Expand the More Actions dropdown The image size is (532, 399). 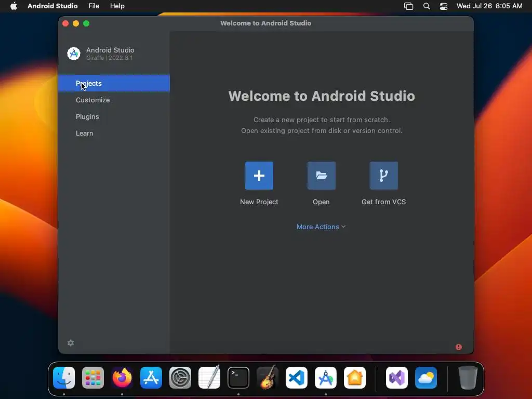coord(321,227)
